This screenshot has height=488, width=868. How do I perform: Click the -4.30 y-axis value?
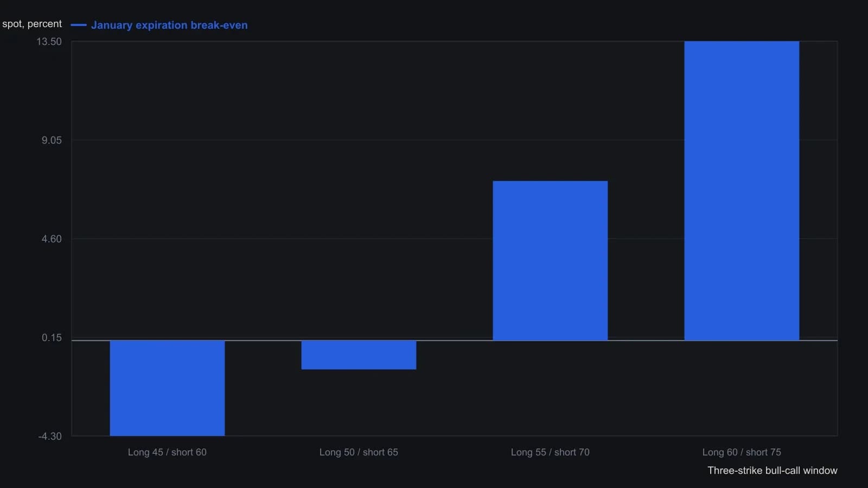(50, 436)
